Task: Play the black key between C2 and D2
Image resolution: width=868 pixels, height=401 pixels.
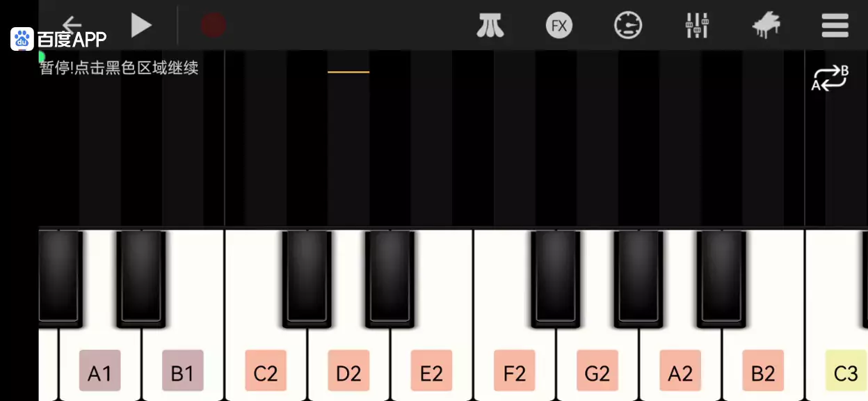Action: (307, 278)
